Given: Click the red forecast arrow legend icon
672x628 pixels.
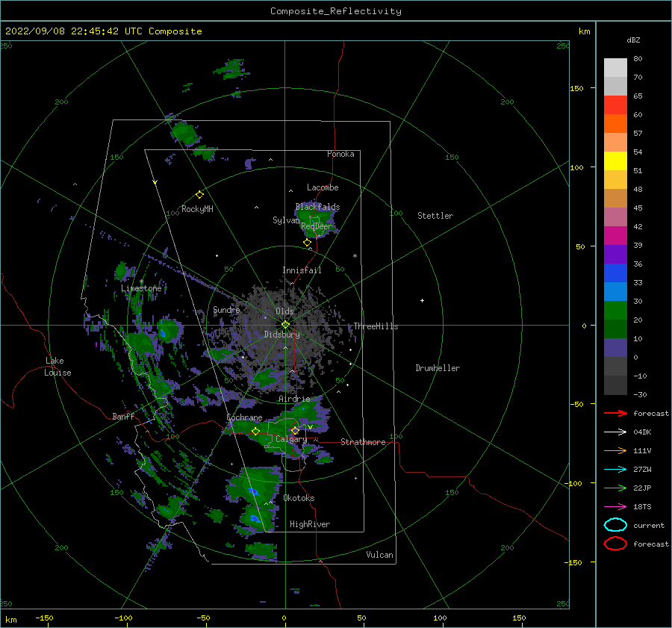Looking at the screenshot, I should (x=615, y=413).
